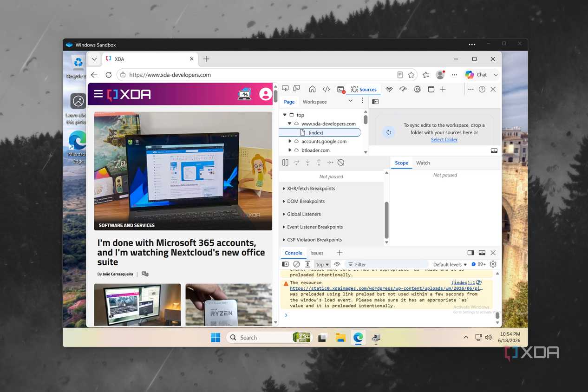Viewport: 588px width, 392px height.
Task: Click the debugger Step arrow button
Action: (x=330, y=163)
